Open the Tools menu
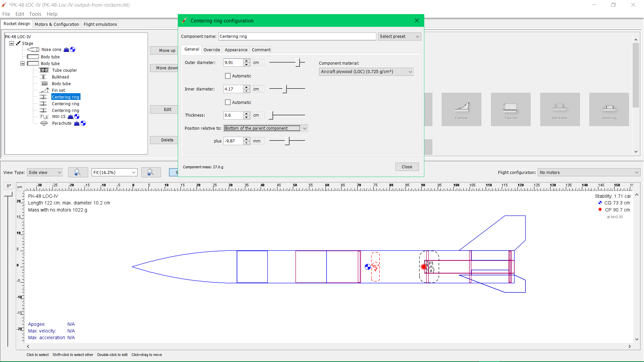 click(35, 14)
